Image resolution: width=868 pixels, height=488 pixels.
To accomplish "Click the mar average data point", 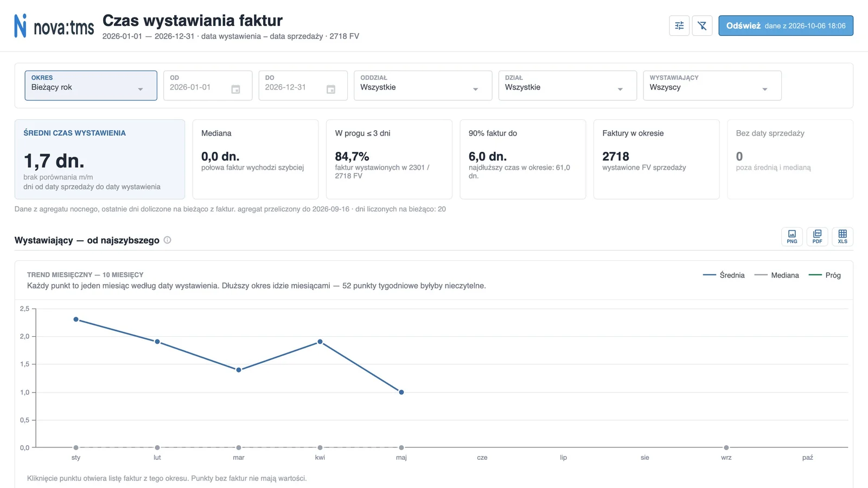I will pos(239,370).
